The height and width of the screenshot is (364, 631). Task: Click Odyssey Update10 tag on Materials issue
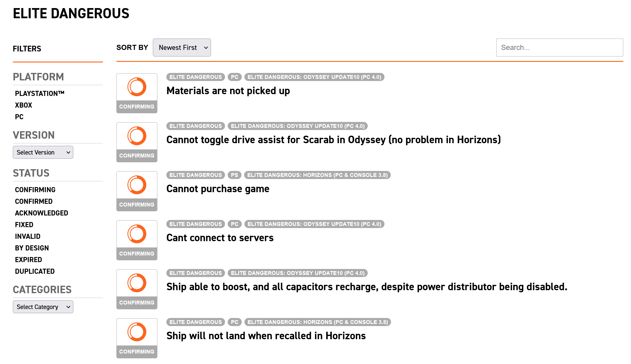click(314, 77)
